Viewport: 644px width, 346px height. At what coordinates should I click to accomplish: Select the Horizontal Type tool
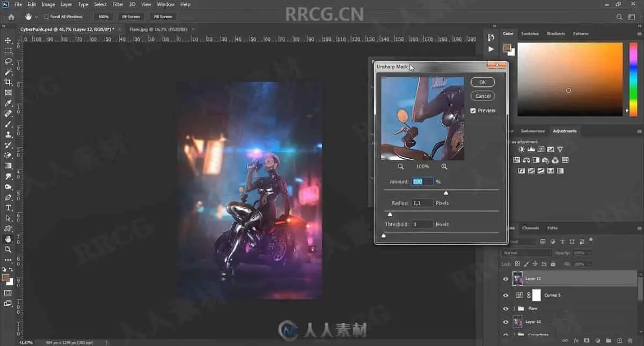pyautogui.click(x=8, y=208)
